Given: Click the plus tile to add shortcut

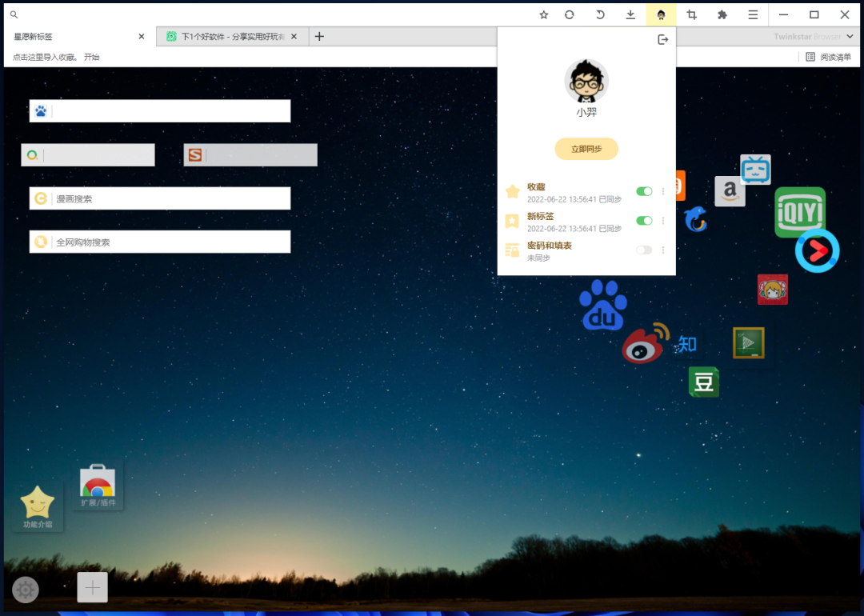Looking at the screenshot, I should pos(93,587).
